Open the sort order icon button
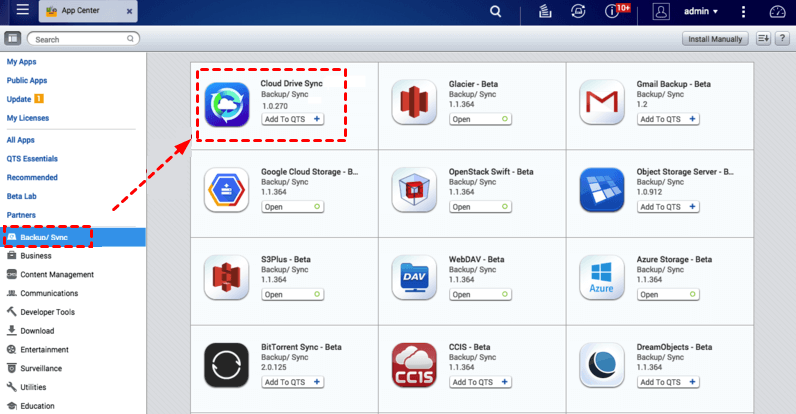Viewport: 796px width, 414px height. tap(763, 39)
